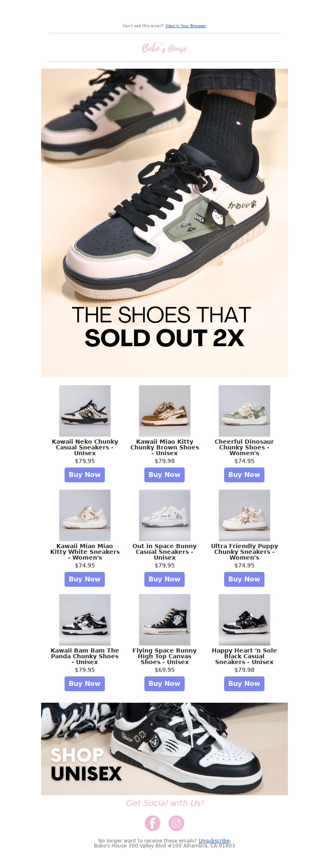
Task: Buy Now for Kawaii Neko Chunky Sneakers
Action: [85, 475]
